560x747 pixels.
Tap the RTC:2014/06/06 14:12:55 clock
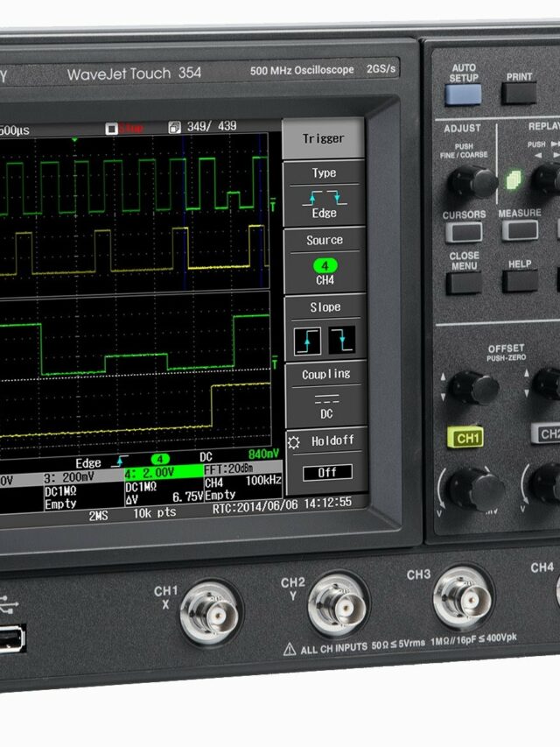pos(282,505)
